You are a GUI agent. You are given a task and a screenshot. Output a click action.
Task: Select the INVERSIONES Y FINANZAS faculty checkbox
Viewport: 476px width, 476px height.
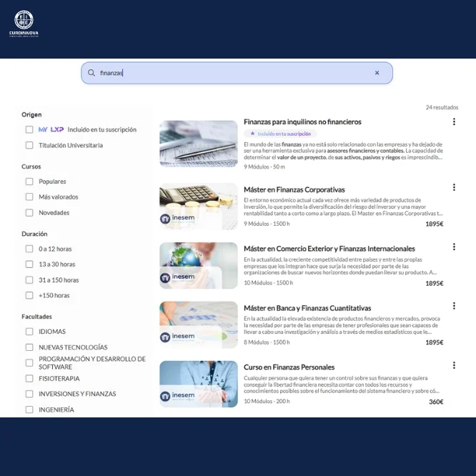(29, 394)
